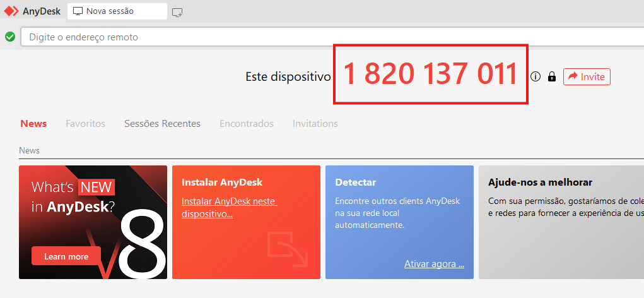Follow the 'Instalar AnyDesk neste dispositivo' link
This screenshot has height=298, width=644.
pyautogui.click(x=229, y=208)
